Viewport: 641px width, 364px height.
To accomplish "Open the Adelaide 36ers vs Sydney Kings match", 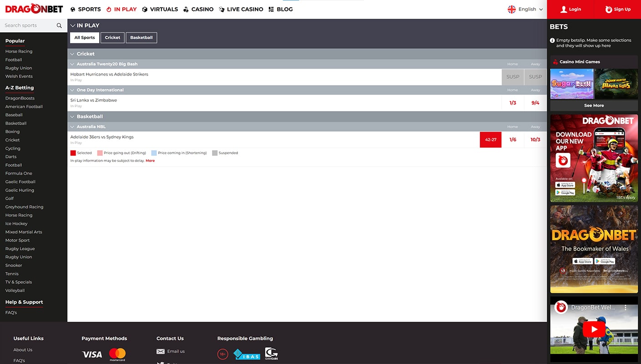I will click(102, 137).
